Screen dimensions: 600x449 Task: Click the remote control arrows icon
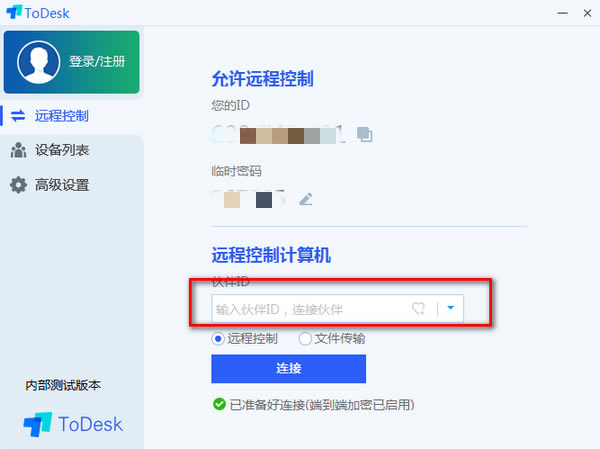(18, 116)
